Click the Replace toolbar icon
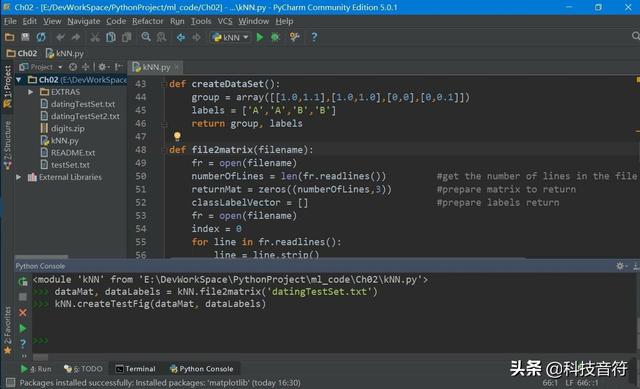This screenshot has height=389, width=640. pyautogui.click(x=162, y=37)
